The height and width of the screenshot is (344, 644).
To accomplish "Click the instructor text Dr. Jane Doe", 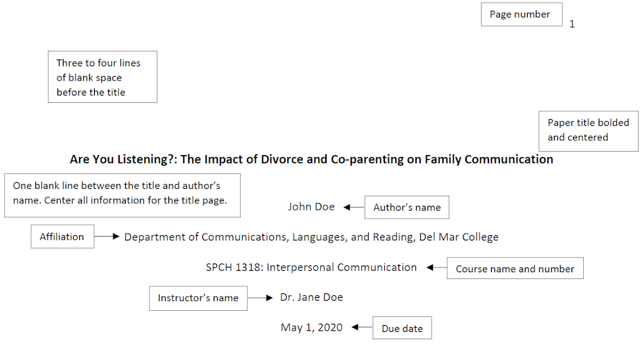I will tap(311, 297).
